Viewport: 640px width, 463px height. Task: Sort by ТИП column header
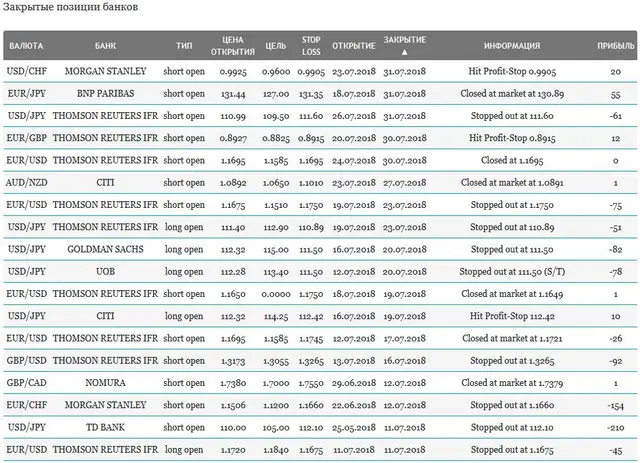[184, 46]
